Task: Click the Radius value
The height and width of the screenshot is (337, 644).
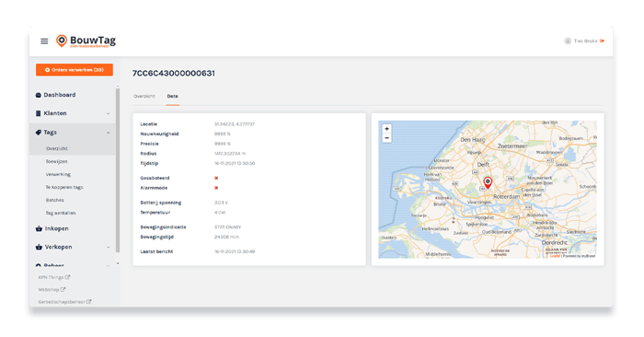Action: click(x=230, y=154)
